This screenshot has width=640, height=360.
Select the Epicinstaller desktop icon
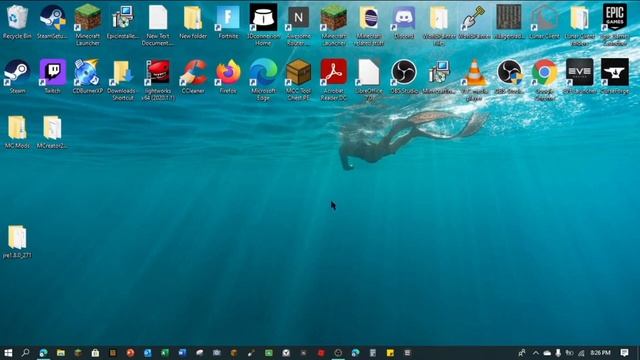[122, 18]
